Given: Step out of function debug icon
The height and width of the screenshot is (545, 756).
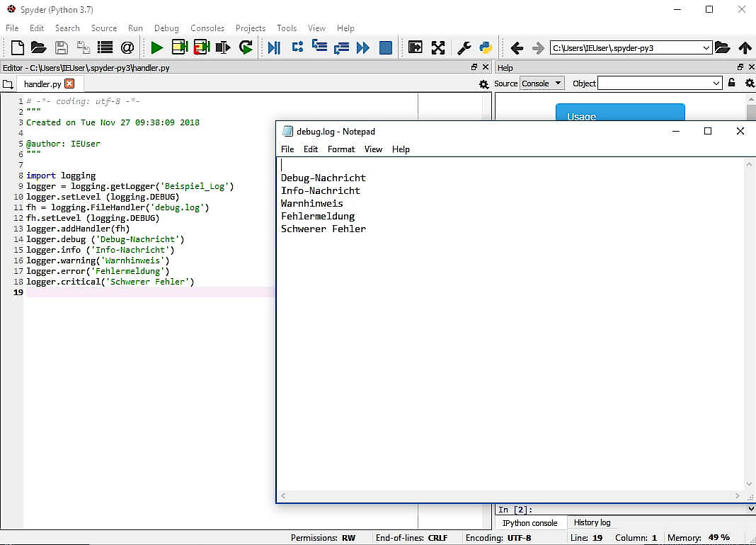Looking at the screenshot, I should 341,47.
